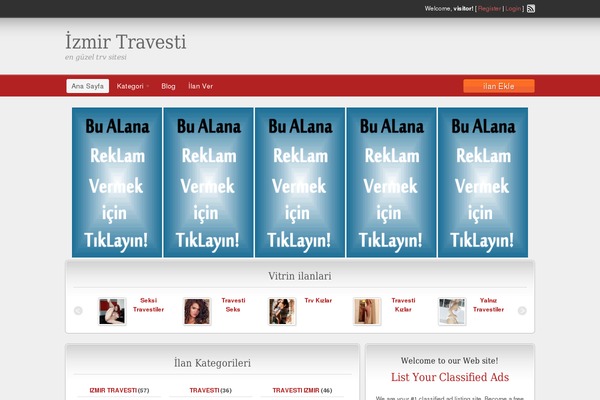Click the Login link
600x400 pixels.
tap(514, 8)
